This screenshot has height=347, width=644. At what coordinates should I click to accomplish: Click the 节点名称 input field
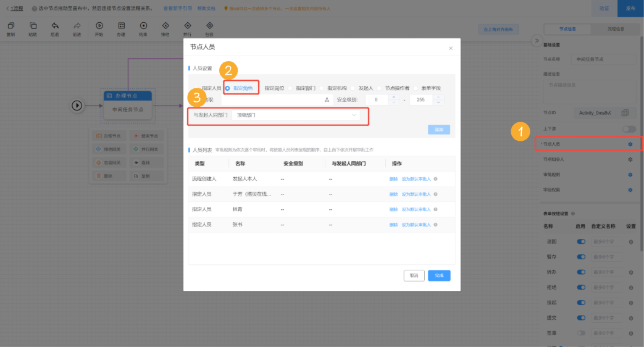coord(603,59)
